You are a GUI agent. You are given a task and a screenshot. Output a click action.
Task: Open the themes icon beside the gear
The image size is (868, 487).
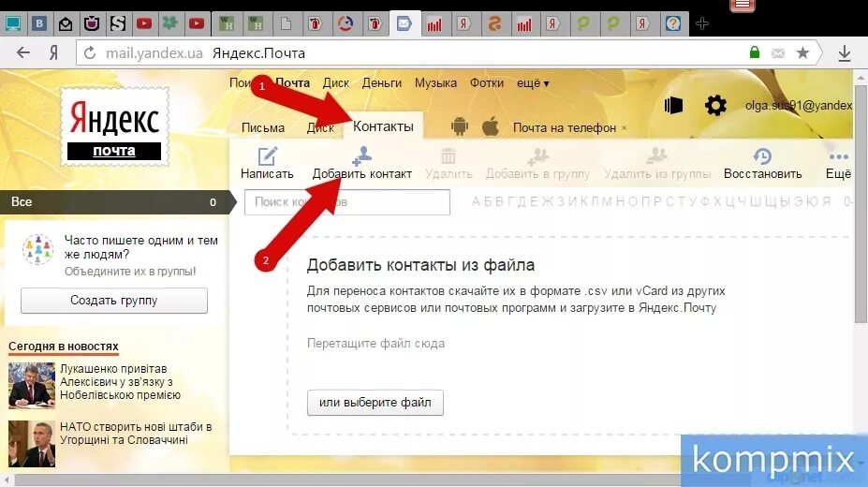click(x=673, y=105)
